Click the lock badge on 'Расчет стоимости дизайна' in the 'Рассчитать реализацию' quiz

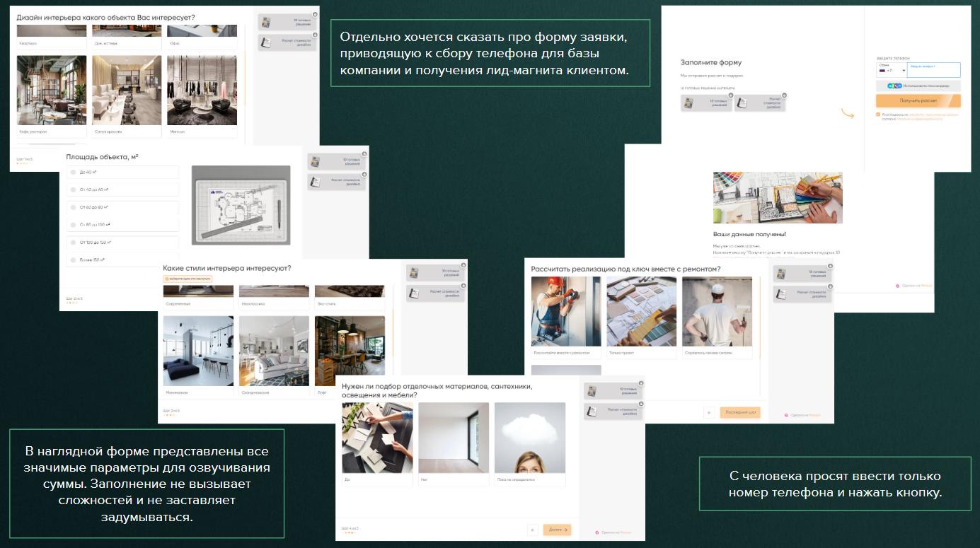coord(829,286)
